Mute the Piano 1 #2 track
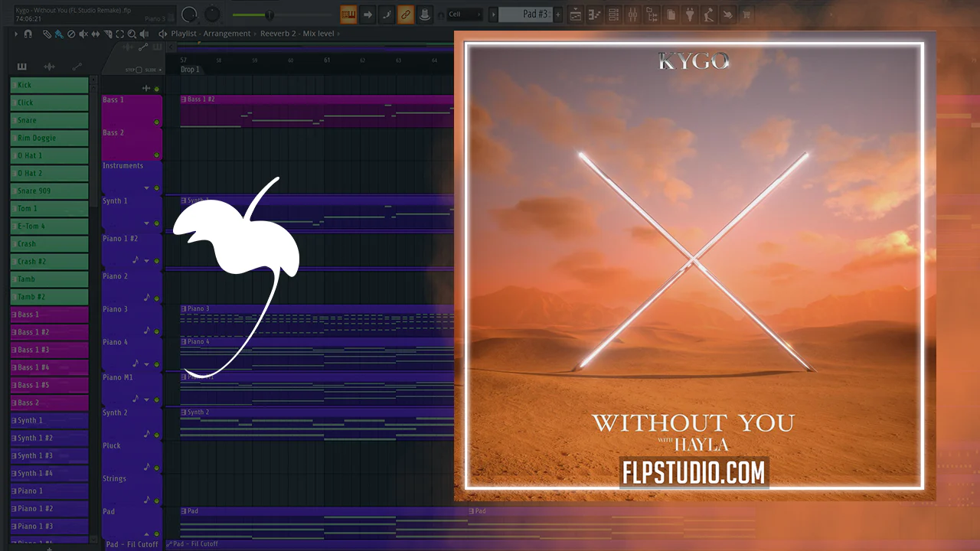Viewport: 980px width, 551px height. pos(157,261)
